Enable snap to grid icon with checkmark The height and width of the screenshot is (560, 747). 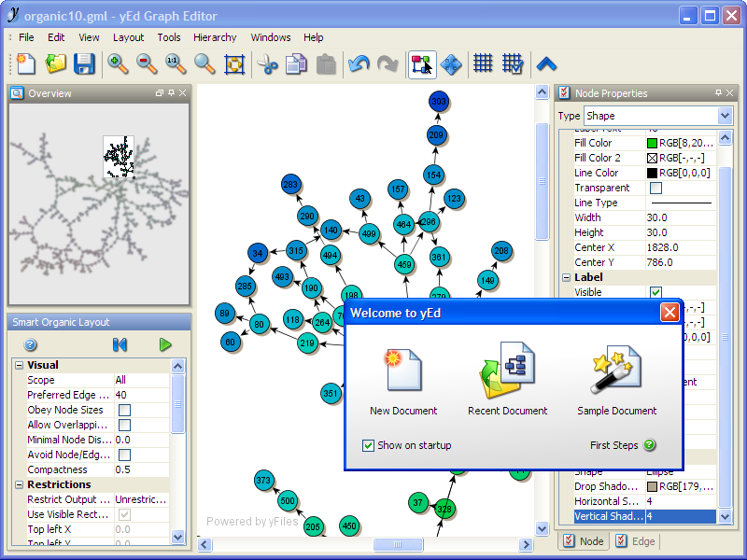click(x=513, y=63)
